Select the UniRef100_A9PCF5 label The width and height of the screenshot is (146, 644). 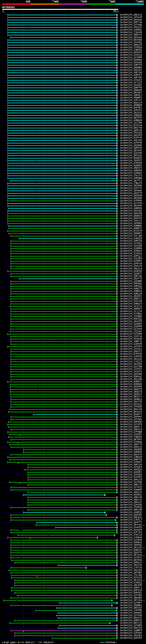click(x=131, y=65)
